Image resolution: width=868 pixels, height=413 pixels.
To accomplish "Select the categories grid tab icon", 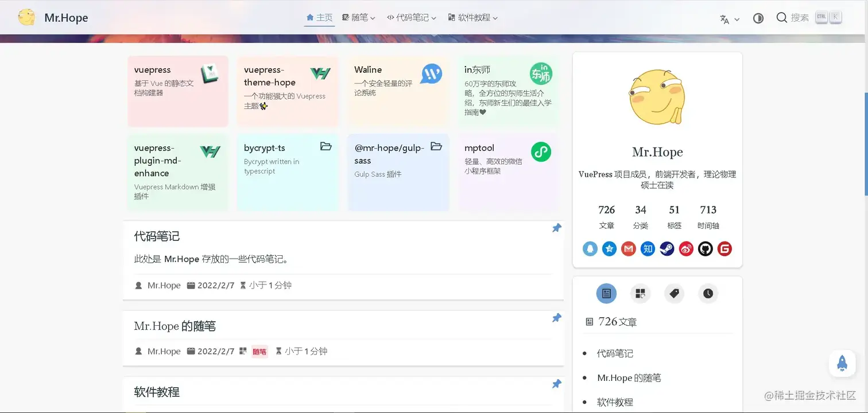I will [640, 294].
